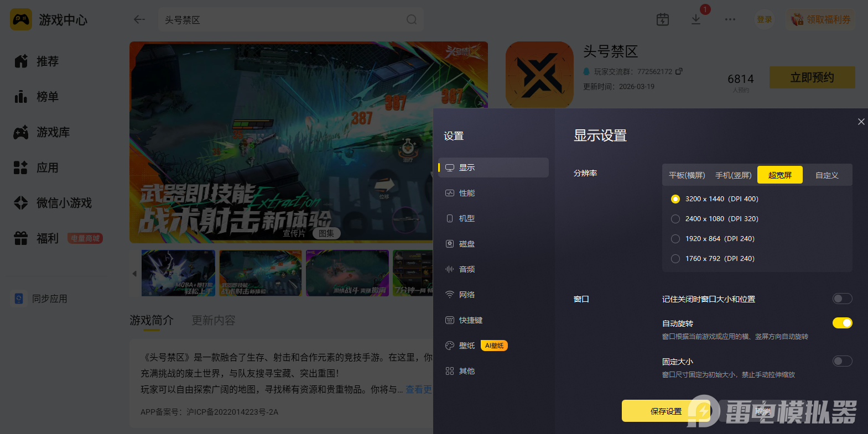Open the three-dot more options menu
Screen dimensions: 868x434
pyautogui.click(x=730, y=19)
